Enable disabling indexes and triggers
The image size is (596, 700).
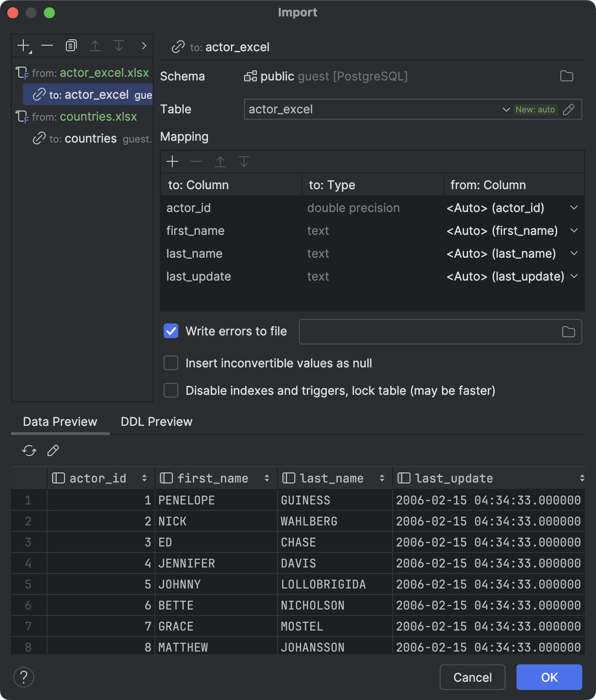click(170, 390)
